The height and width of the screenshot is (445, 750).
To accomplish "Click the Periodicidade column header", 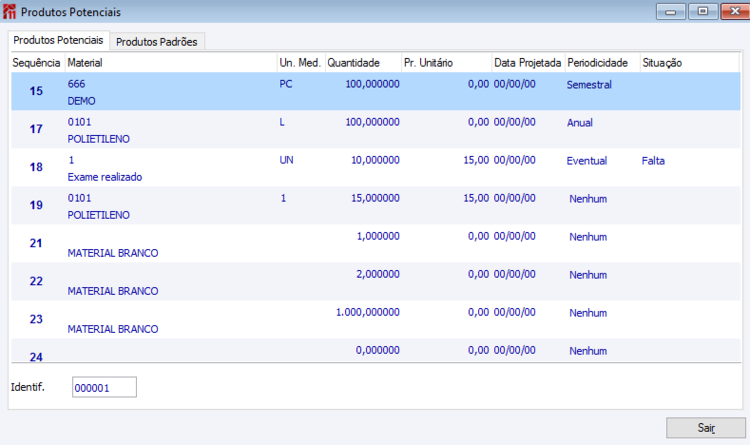I will (x=602, y=63).
